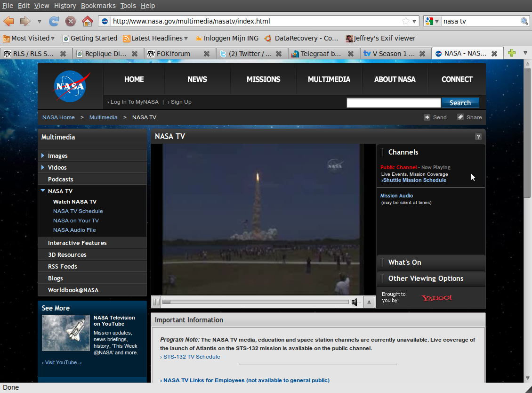532x393 pixels.
Task: Open the search engine selector dropdown
Action: pyautogui.click(x=432, y=21)
